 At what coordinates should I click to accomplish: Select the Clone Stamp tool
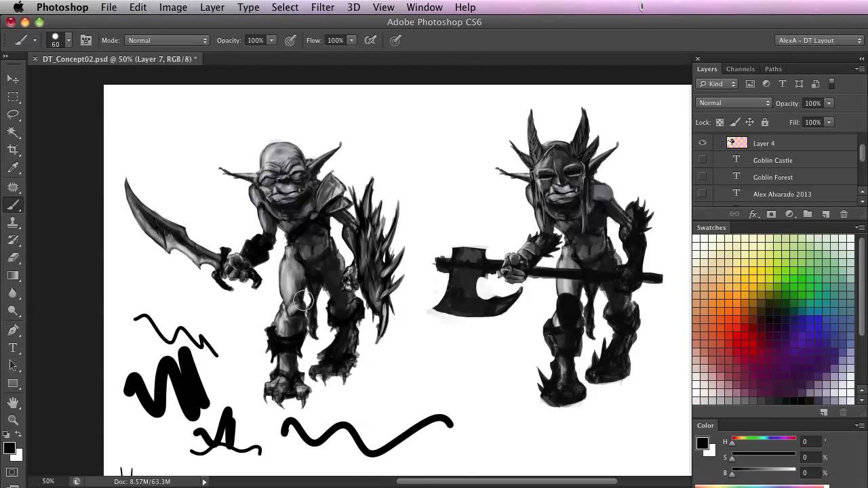tap(13, 222)
